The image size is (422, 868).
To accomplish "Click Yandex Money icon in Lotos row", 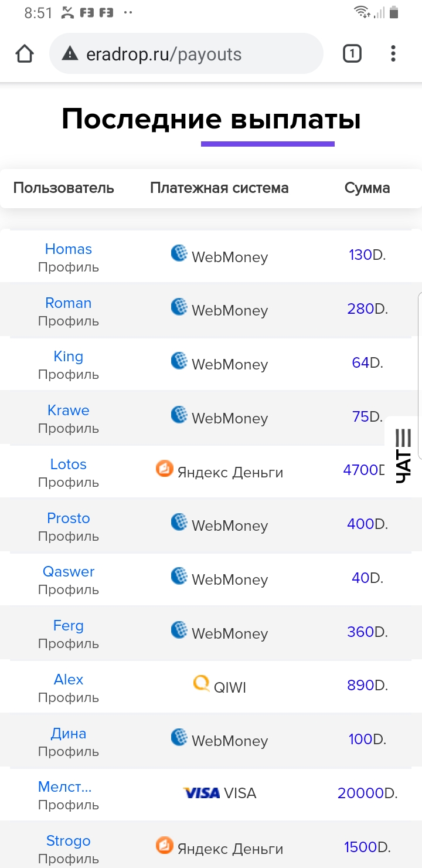I will point(165,469).
